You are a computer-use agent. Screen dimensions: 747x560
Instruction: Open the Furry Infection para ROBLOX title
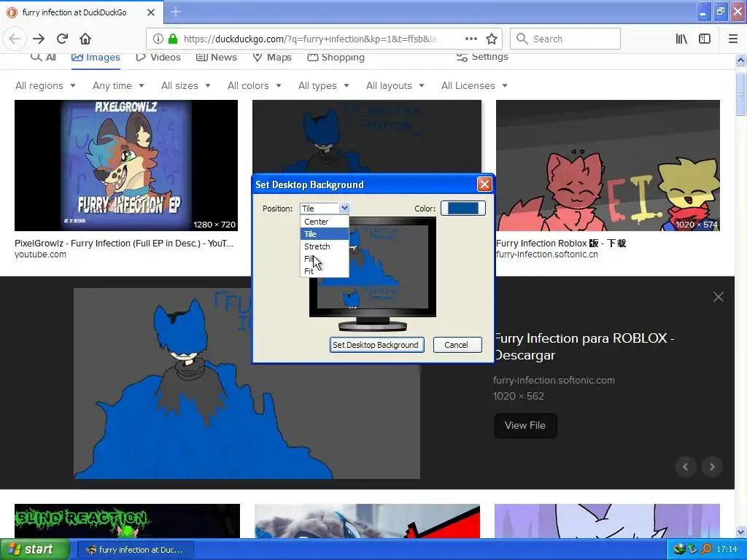click(x=584, y=346)
